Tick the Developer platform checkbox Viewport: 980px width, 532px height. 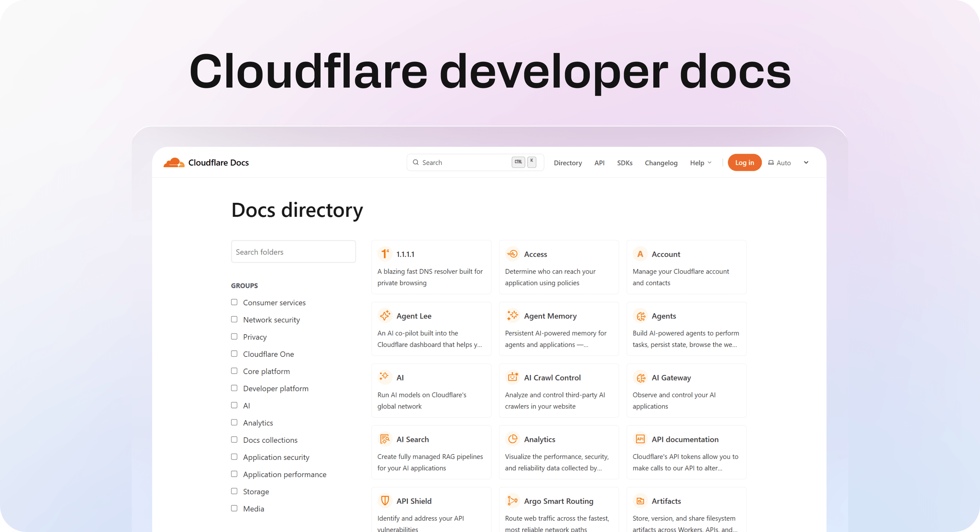point(234,388)
